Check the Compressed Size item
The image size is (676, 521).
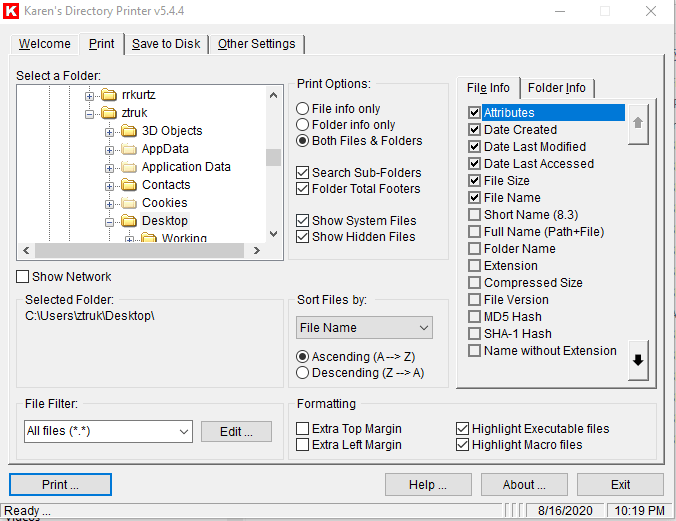474,282
